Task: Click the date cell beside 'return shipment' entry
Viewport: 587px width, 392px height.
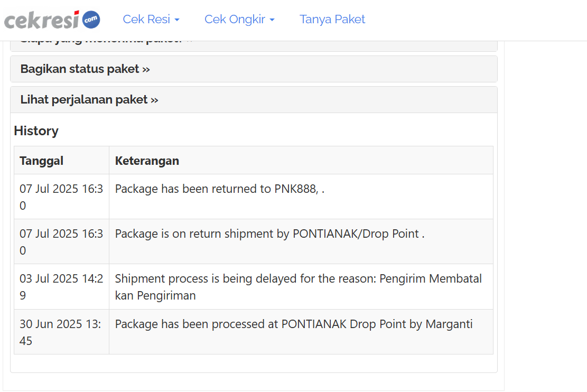Action: pos(61,242)
